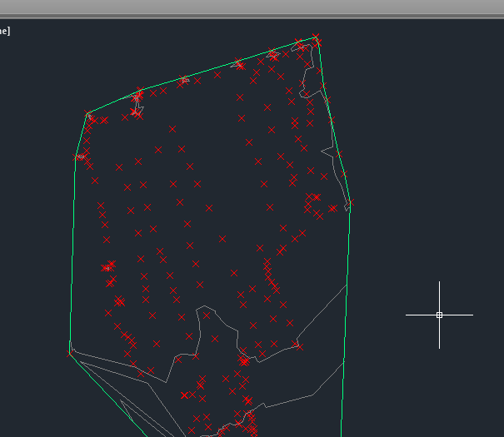Select the gray polyline peak in lower center
Screen dimensions: 504x437
tap(205, 309)
